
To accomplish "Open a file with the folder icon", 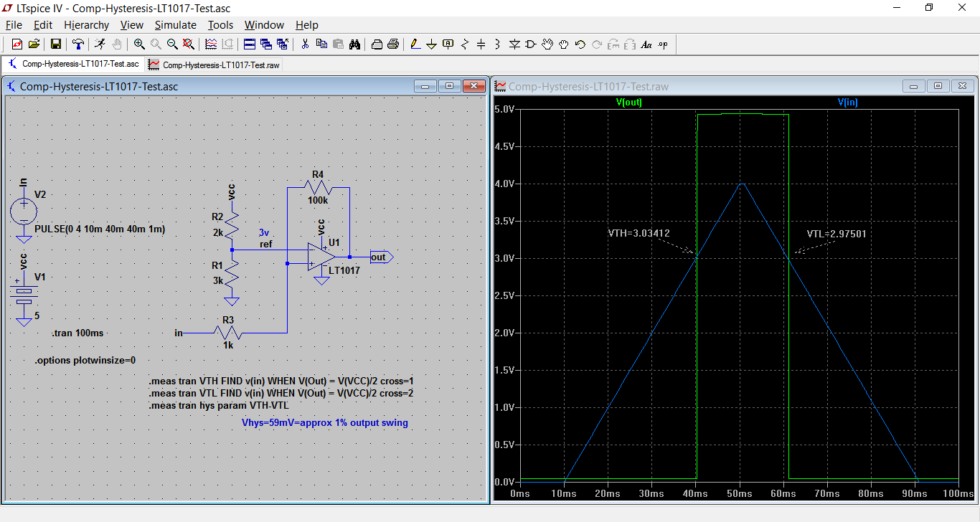I will [34, 44].
